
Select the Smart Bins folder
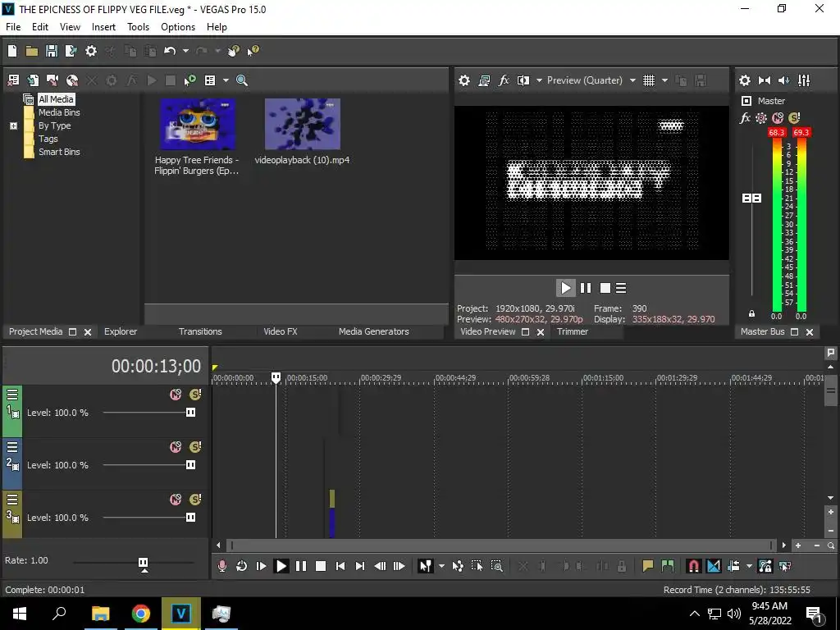pos(59,152)
